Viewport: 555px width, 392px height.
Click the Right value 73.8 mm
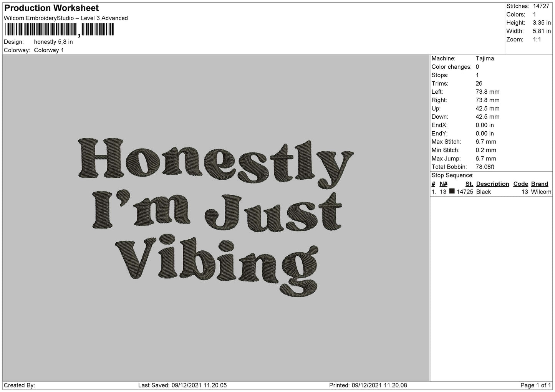tap(487, 100)
